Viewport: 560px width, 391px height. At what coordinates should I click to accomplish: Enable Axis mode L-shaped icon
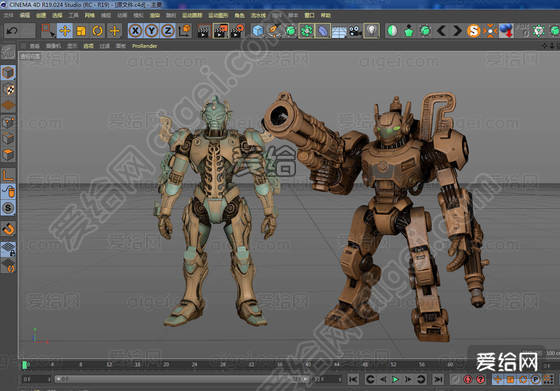[x=8, y=175]
